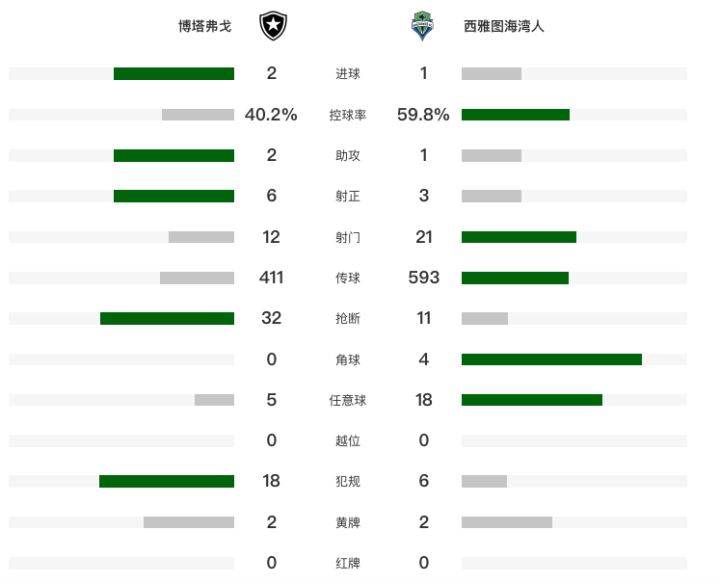
Task: Select the 控球率 stat label
Action: (348, 115)
